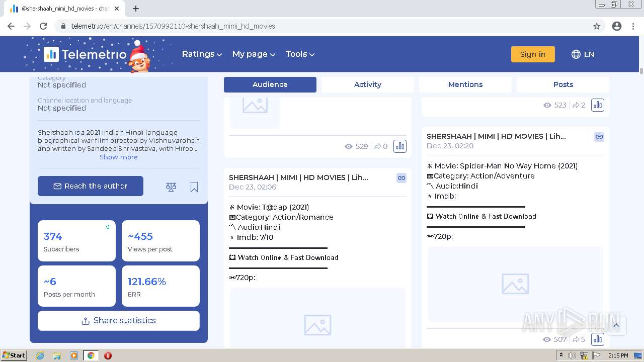Click the volume tray icon
Viewport: 644px width, 362px height.
coord(572,355)
